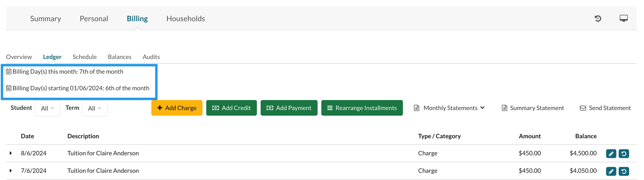Viewport: 644px width, 180px height.
Task: Edit the 8/6/2024 tuition charge
Action: [611, 153]
